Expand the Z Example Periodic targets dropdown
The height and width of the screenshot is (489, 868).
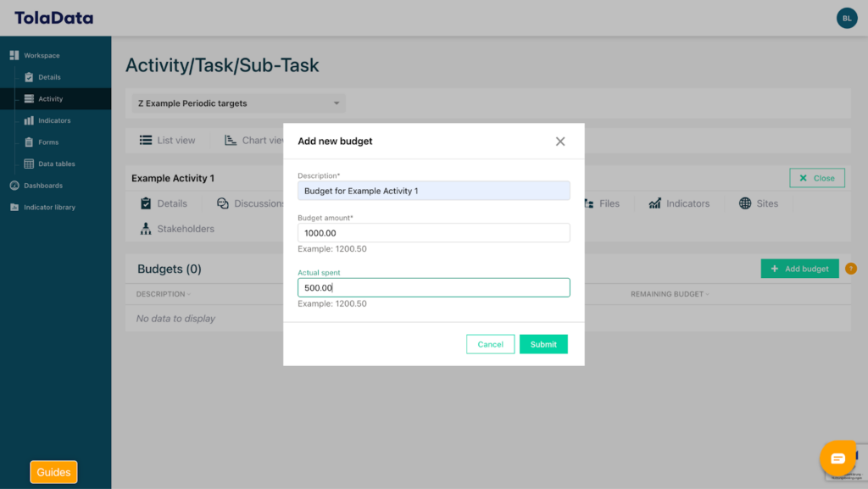pyautogui.click(x=236, y=103)
